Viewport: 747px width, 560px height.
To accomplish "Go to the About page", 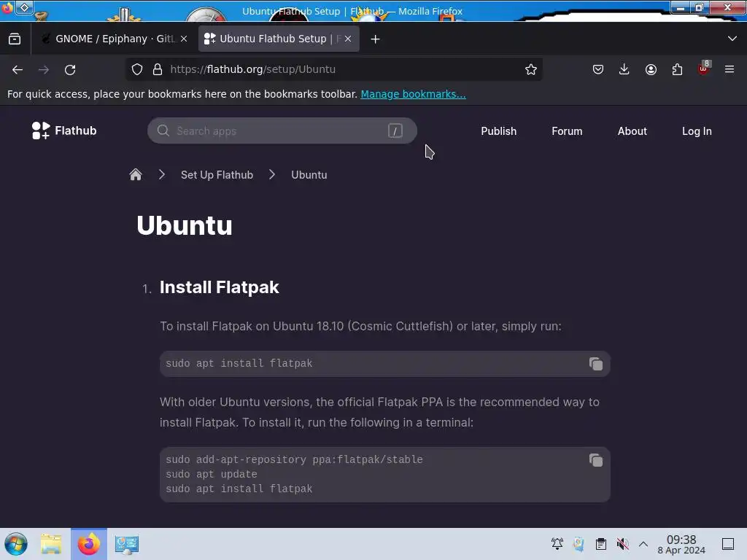I will coord(632,131).
